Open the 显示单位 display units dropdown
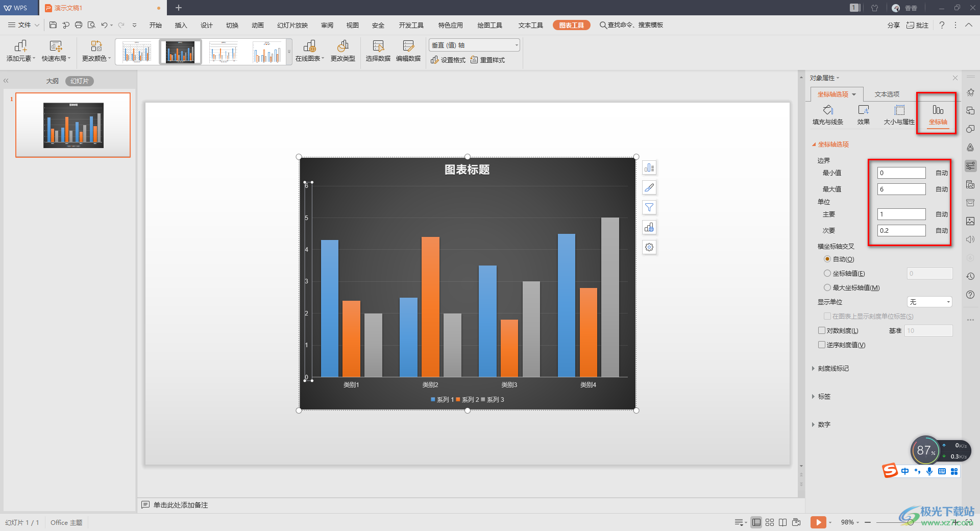 (x=930, y=302)
